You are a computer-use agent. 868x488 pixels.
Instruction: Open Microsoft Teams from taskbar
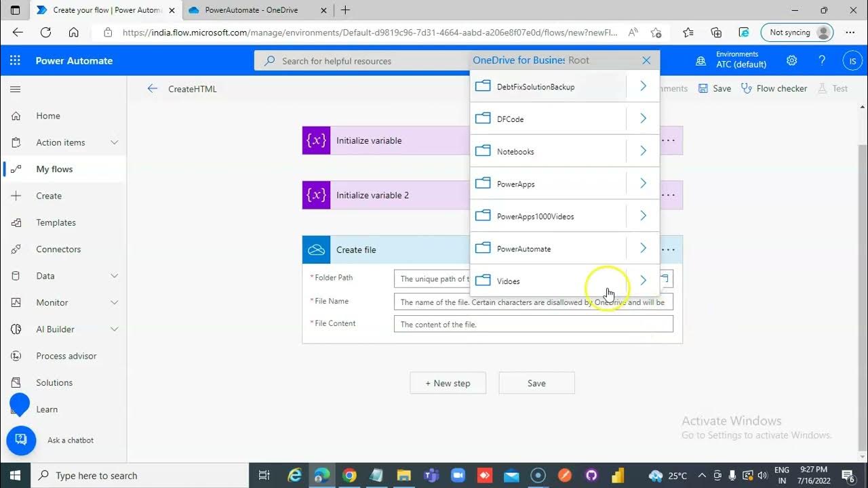(x=431, y=475)
